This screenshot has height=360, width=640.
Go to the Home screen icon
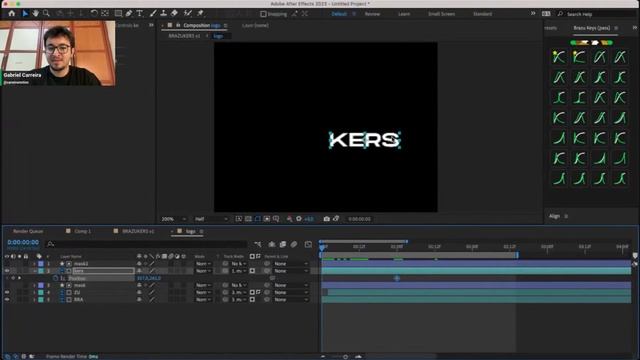pos(11,13)
